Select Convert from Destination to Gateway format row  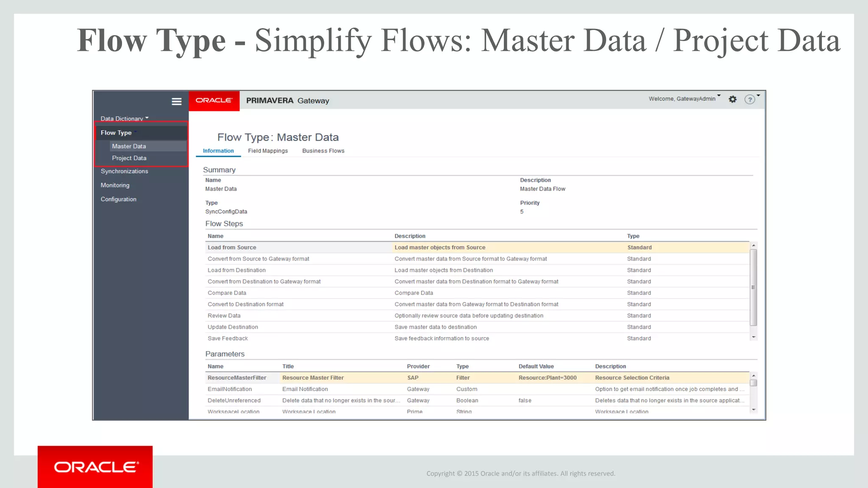[477, 282]
